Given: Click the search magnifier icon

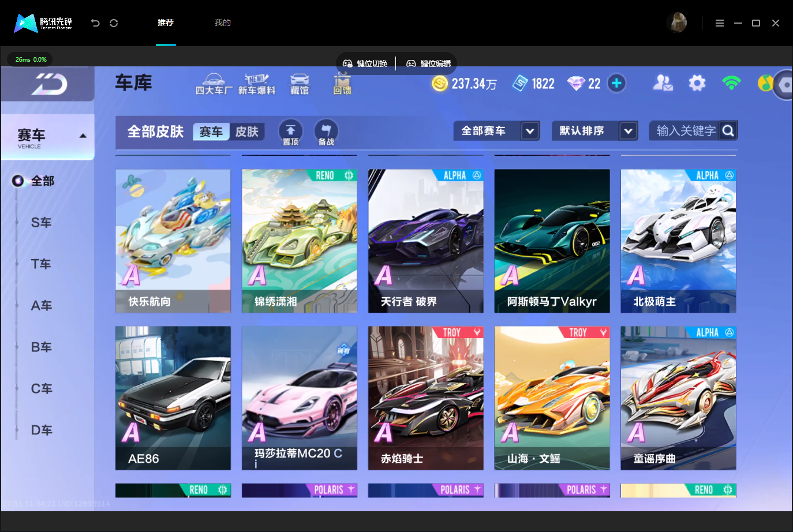Looking at the screenshot, I should (728, 131).
